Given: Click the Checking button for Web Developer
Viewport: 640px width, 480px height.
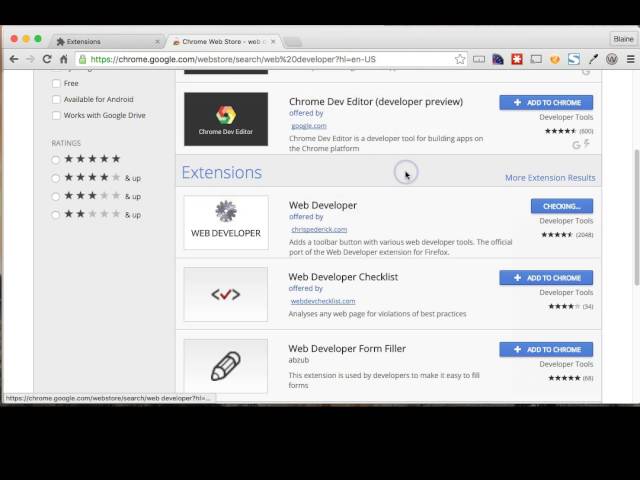Looking at the screenshot, I should click(562, 206).
